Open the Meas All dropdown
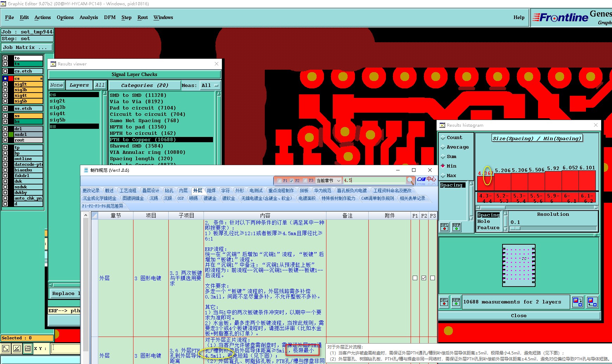The width and height of the screenshot is (612, 364). [210, 85]
